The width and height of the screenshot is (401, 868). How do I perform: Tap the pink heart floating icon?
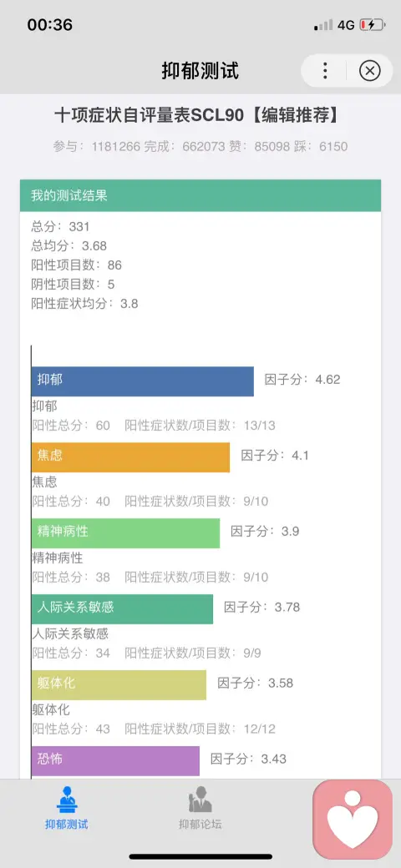tap(353, 820)
